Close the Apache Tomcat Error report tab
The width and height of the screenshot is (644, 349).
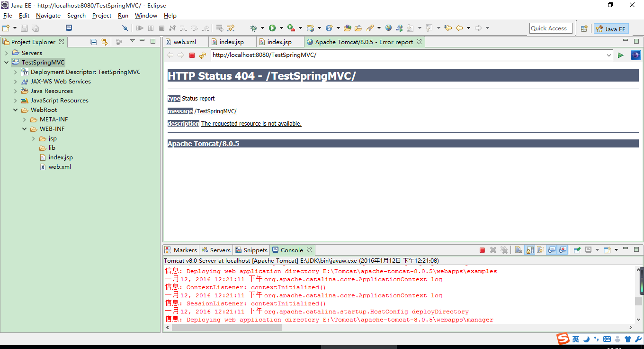pos(419,42)
